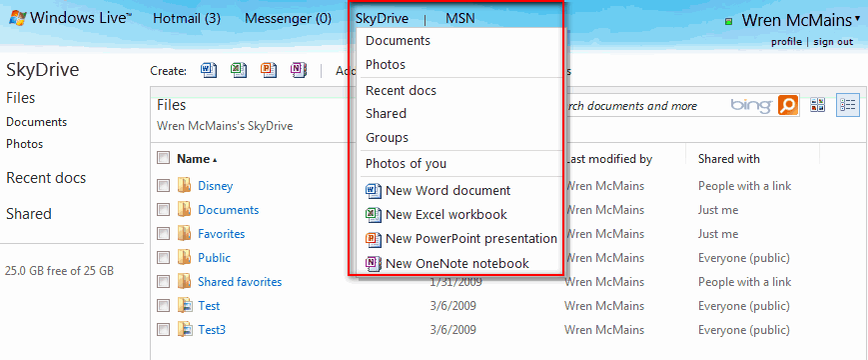The width and height of the screenshot is (868, 360).
Task: Select New PowerPoint presentation menu entry
Action: coord(471,239)
